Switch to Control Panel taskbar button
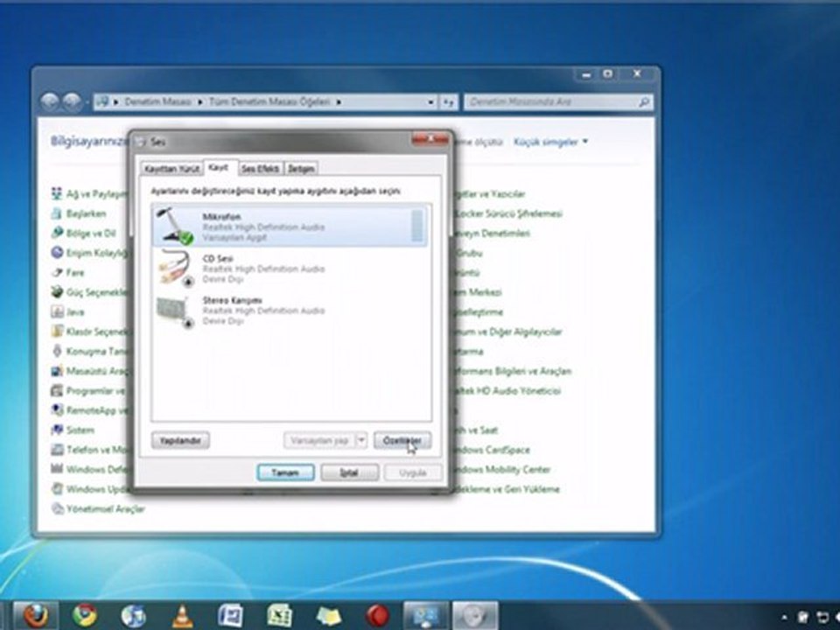The height and width of the screenshot is (630, 840). pos(426,615)
